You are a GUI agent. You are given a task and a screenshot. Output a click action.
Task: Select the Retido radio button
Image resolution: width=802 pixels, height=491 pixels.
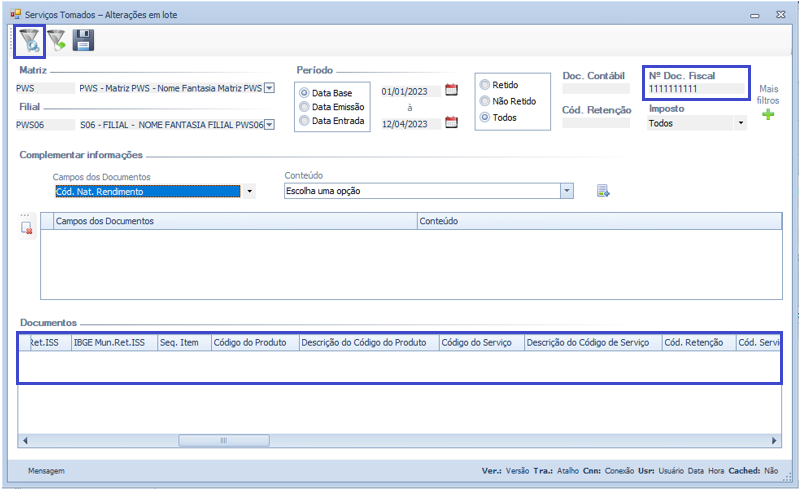485,86
